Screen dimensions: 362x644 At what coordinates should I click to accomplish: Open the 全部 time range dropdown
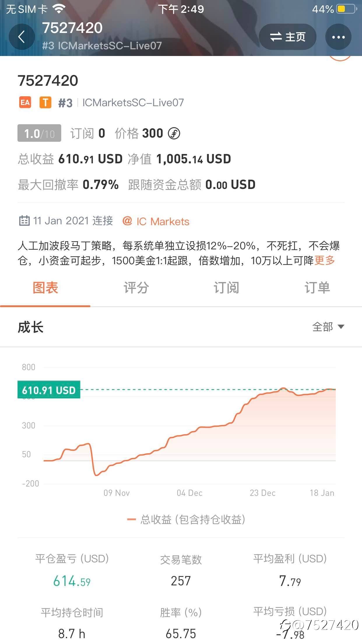pyautogui.click(x=328, y=327)
